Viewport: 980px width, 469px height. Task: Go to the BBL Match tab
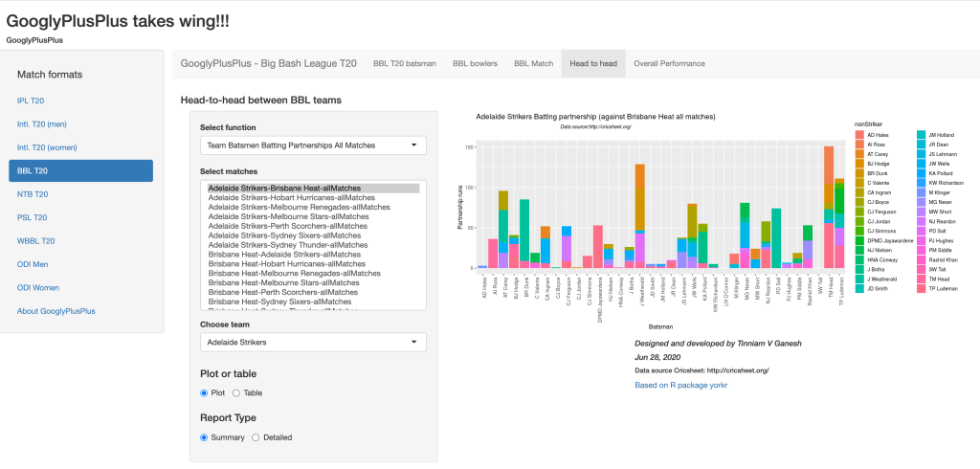[533, 64]
